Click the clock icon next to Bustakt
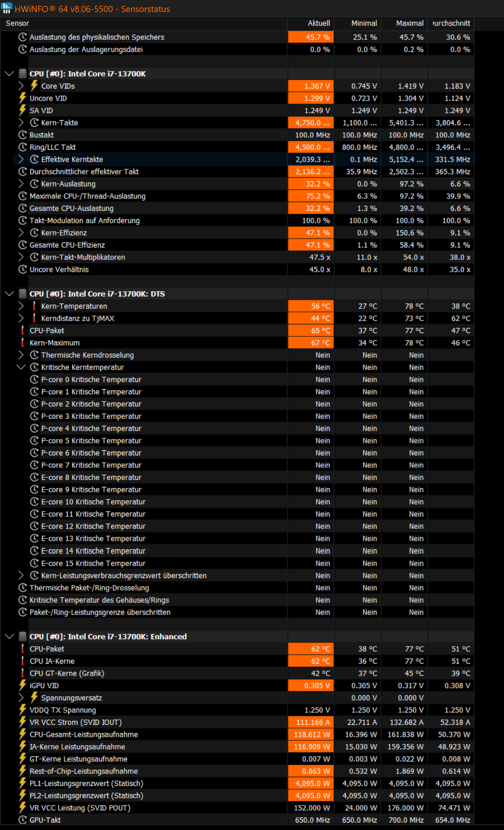This screenshot has height=830, width=504. click(23, 135)
